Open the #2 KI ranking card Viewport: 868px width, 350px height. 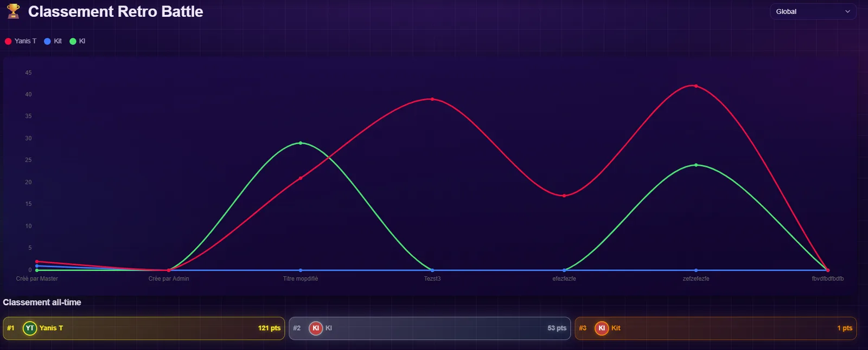[430, 328]
